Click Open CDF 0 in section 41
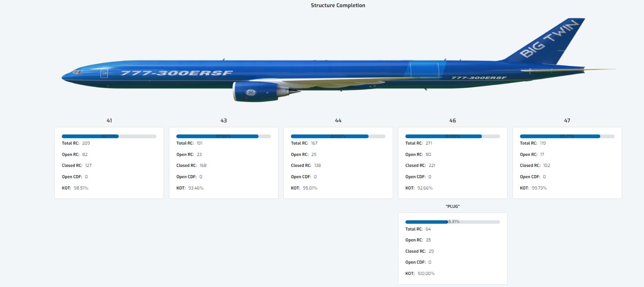The image size is (644, 287). 75,177
